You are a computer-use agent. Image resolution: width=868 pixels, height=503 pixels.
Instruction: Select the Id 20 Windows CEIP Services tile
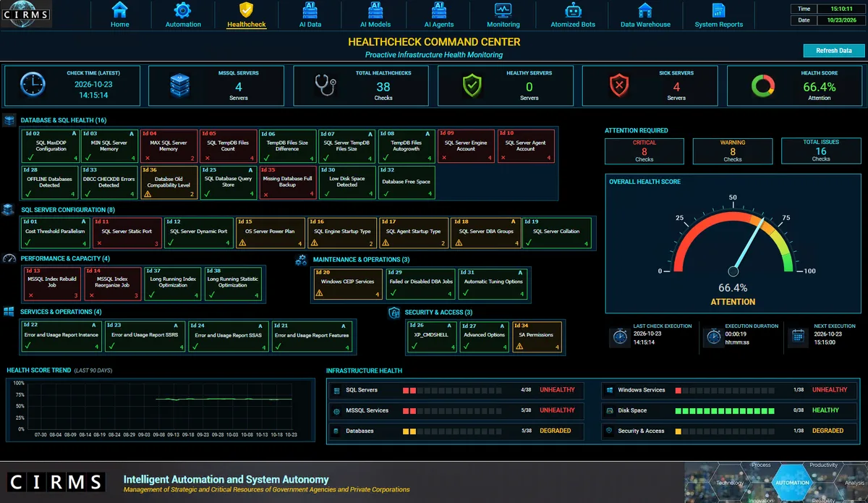point(348,284)
